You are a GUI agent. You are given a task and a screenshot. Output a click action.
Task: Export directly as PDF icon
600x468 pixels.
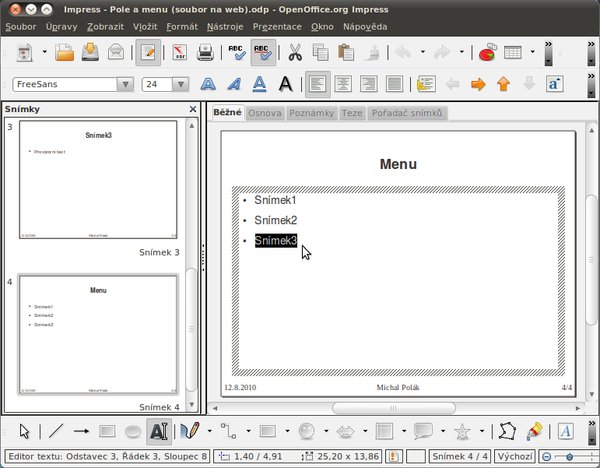tap(179, 52)
